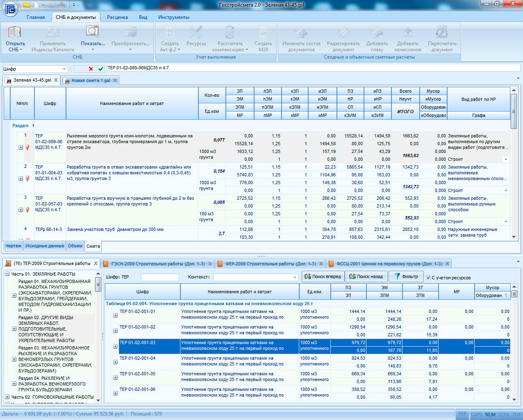Viewport: 523px width, 420px height.
Task: Click the Шифр ТЕР input field
Action: [x=160, y=278]
